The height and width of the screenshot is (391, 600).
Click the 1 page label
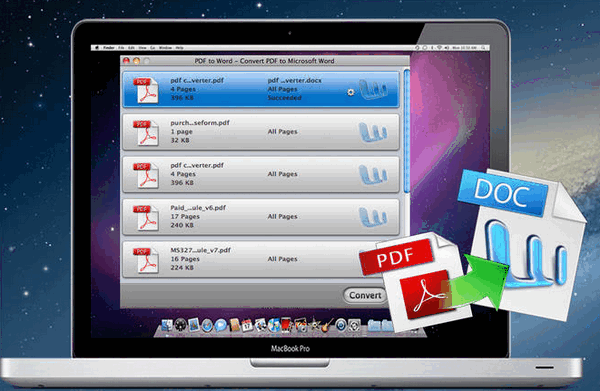click(181, 132)
